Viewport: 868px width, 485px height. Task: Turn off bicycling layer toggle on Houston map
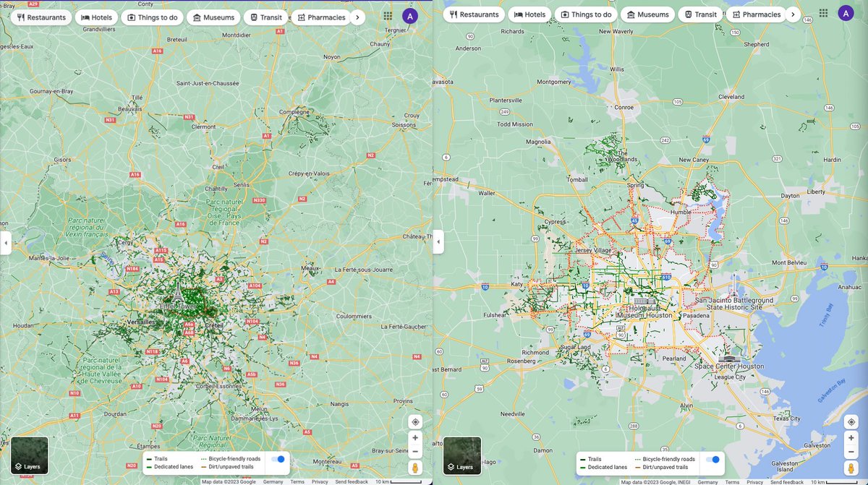pos(713,459)
